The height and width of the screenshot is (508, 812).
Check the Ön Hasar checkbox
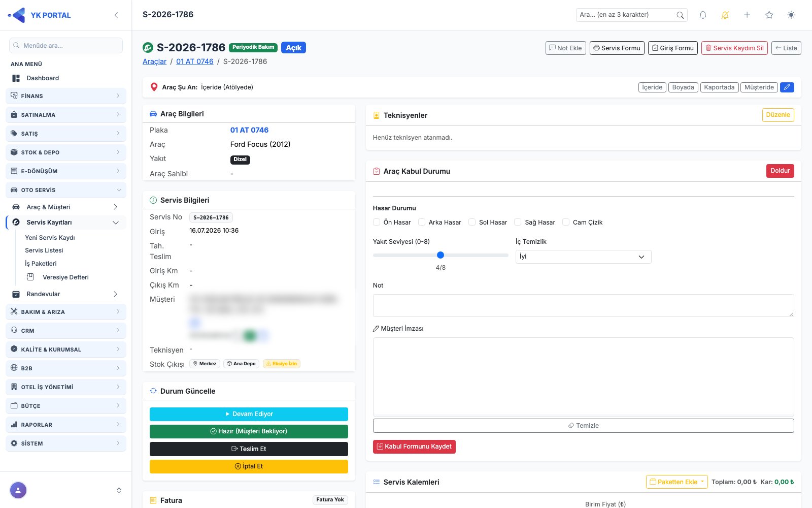377,222
